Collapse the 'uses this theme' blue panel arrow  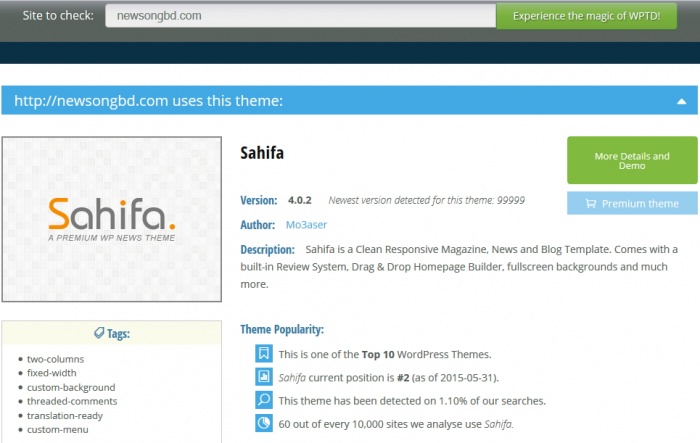click(681, 101)
